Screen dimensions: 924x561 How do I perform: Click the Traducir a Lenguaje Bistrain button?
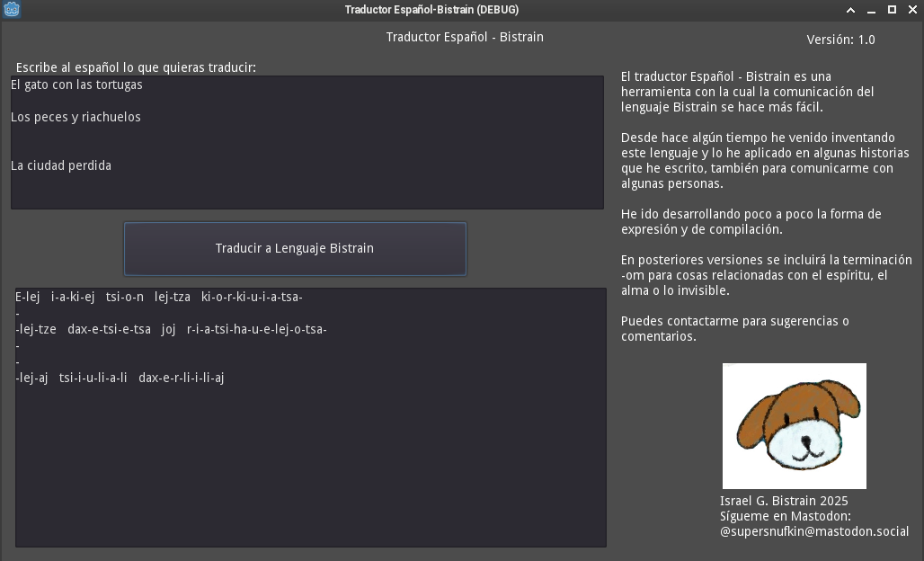[x=295, y=249]
